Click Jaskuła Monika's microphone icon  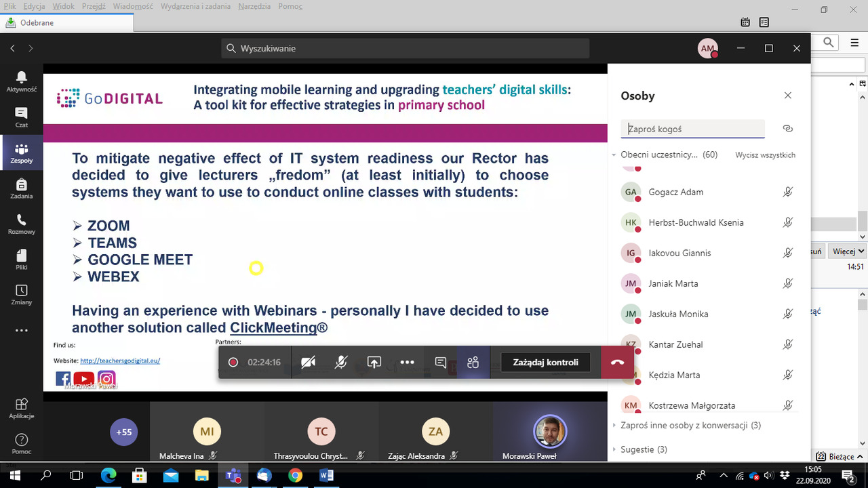coord(788,314)
